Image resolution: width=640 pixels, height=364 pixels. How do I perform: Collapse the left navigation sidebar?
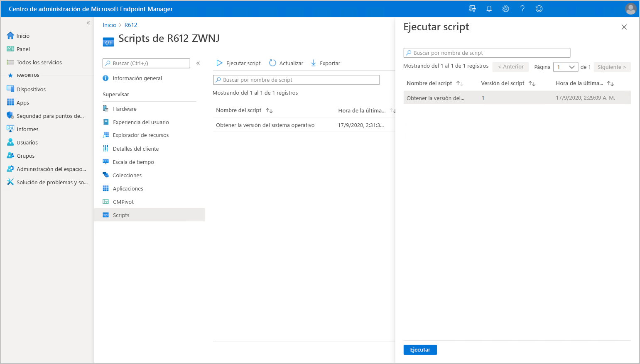pos(88,23)
